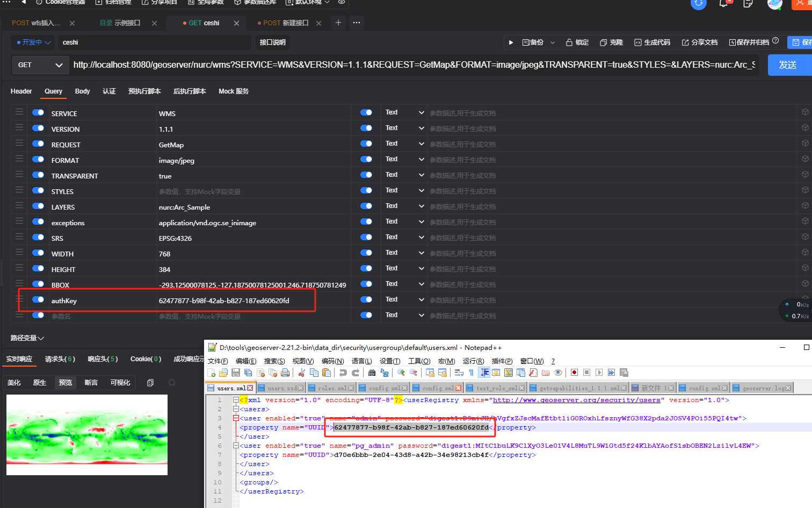Toggle off the SERVICE parameter switch
The image size is (812, 508).
coord(38,113)
